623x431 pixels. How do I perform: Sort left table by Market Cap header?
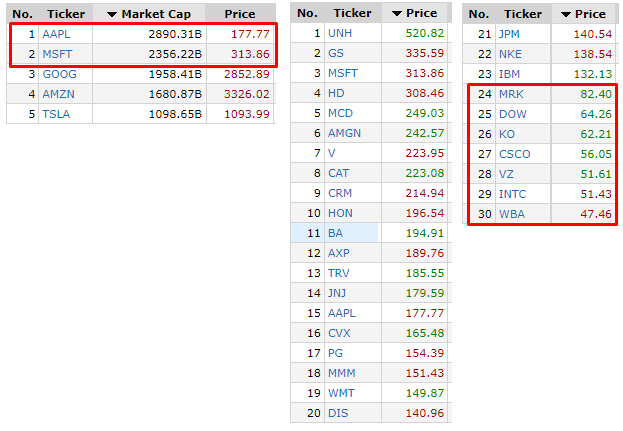(149, 14)
